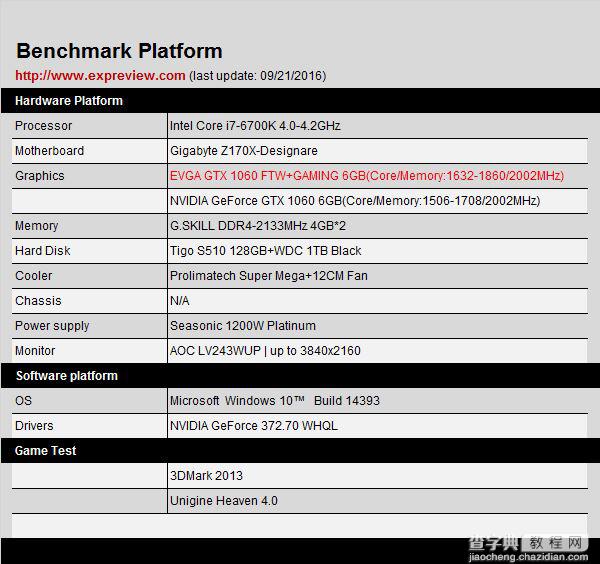The image size is (600, 564).
Task: Select 'G.SKILL DDR4-2133MHz 4GB*2' value
Action: click(258, 226)
